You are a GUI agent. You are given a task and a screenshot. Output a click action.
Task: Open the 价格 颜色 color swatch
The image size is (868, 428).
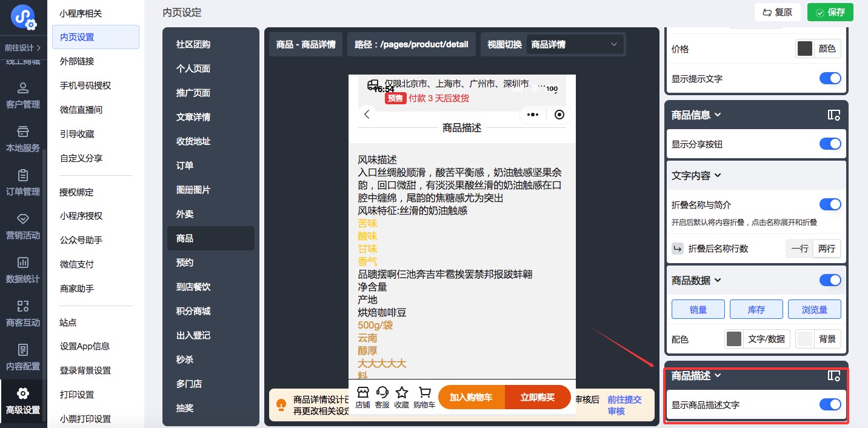[x=805, y=49]
